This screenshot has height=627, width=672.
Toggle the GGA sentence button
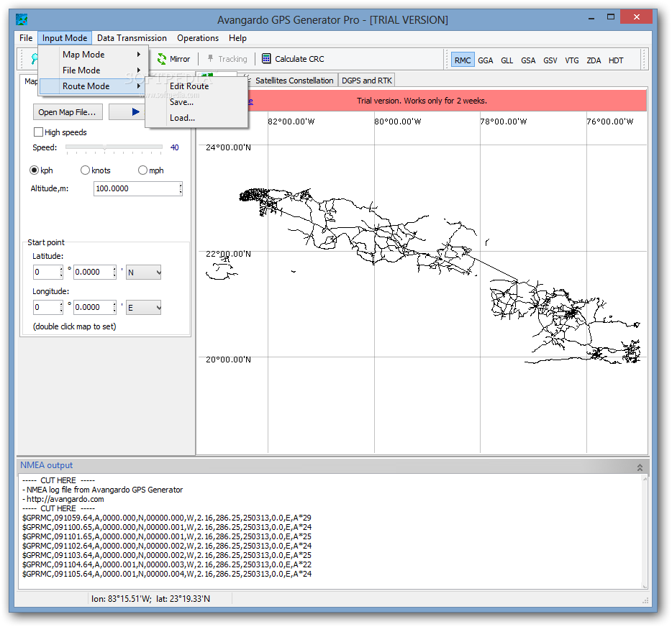point(485,60)
